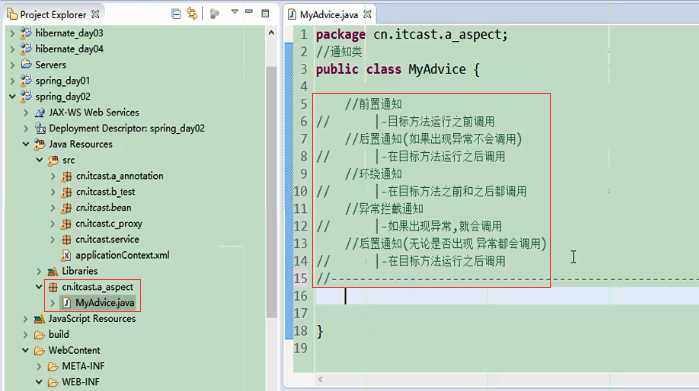
Task: Collapse the src folder
Action: click(x=39, y=160)
